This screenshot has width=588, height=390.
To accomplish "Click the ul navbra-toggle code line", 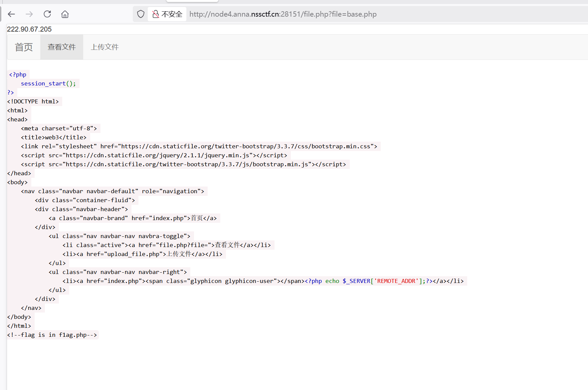I will (x=119, y=236).
